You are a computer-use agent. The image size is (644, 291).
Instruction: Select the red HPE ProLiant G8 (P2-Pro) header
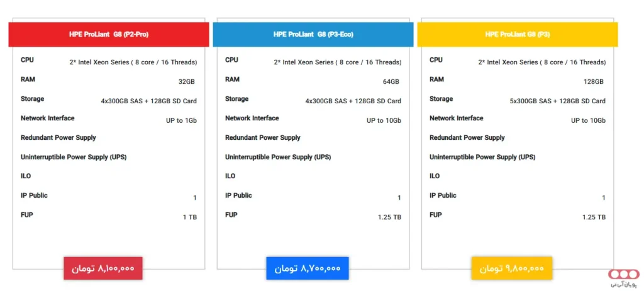(109, 35)
